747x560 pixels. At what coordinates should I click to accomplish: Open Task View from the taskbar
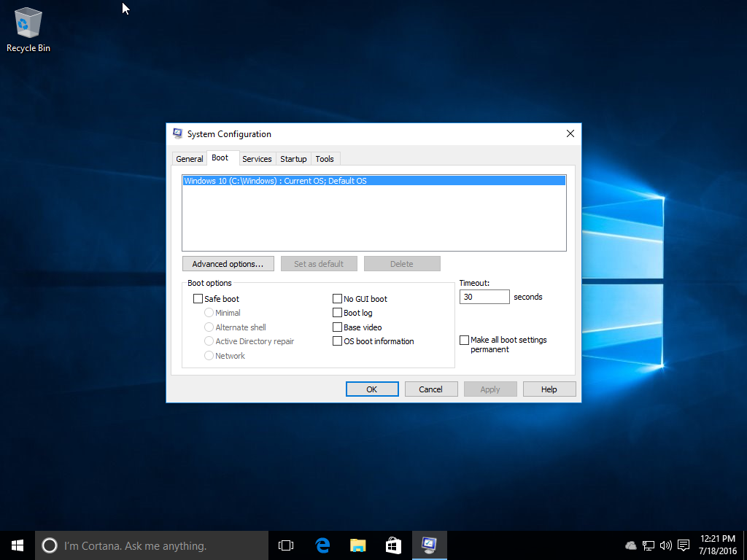click(286, 545)
